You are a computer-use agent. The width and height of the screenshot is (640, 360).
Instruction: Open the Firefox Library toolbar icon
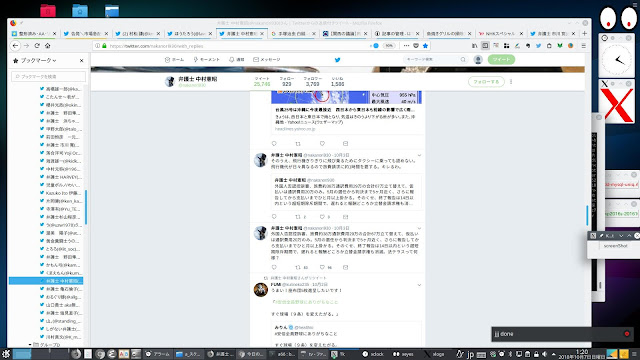point(474,46)
